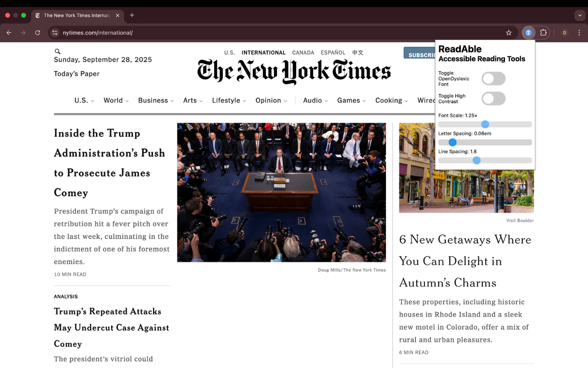Image resolution: width=588 pixels, height=368 pixels.
Task: Expand the Games navigation menu
Action: (x=351, y=100)
